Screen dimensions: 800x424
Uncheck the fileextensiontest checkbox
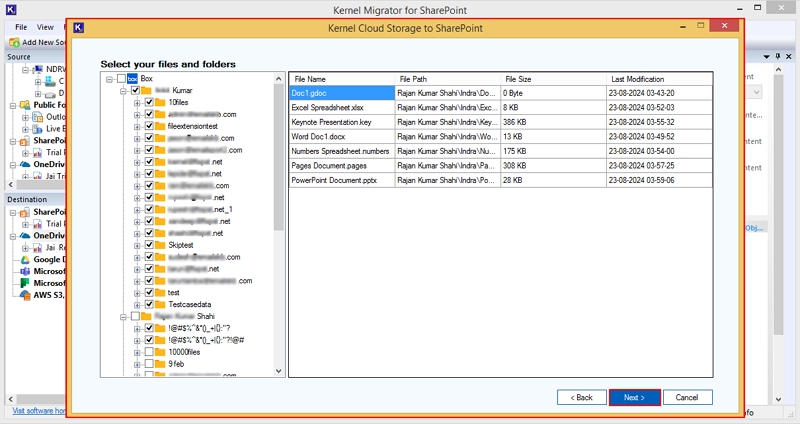pyautogui.click(x=149, y=126)
